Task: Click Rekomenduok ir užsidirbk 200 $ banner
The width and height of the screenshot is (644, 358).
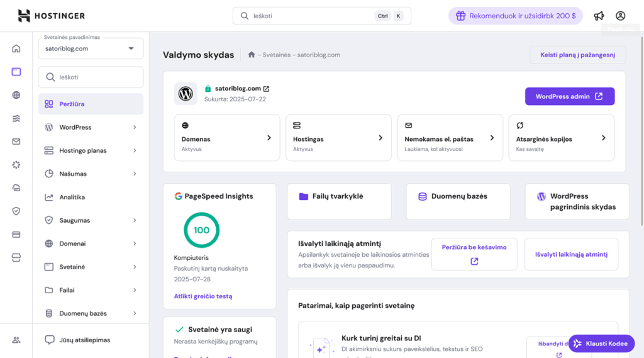Action: (516, 16)
